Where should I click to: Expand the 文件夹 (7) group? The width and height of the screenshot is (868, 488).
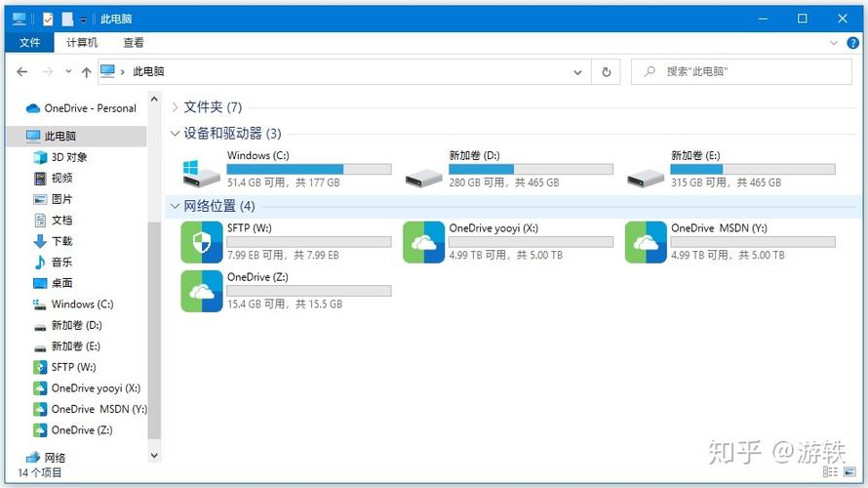tap(175, 107)
